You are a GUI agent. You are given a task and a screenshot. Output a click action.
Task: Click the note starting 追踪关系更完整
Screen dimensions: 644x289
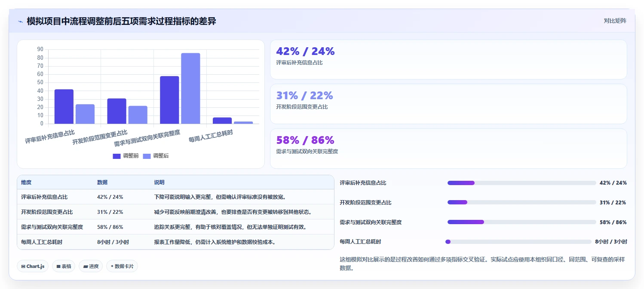coord(230,227)
